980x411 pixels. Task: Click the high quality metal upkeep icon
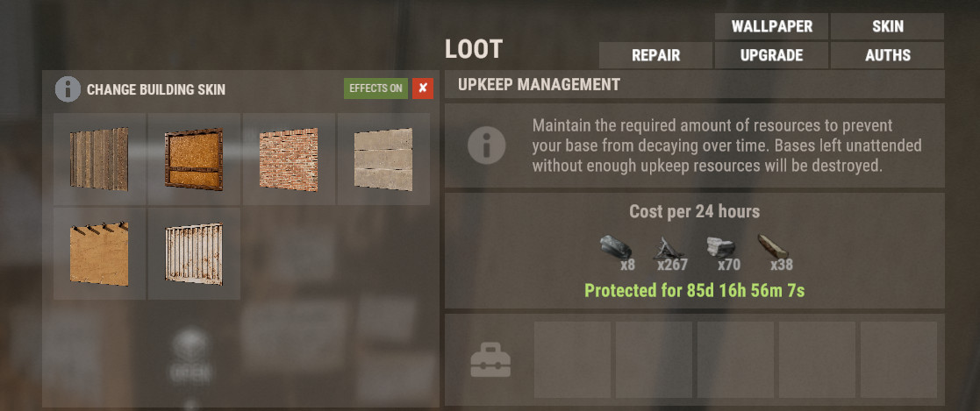[x=615, y=248]
